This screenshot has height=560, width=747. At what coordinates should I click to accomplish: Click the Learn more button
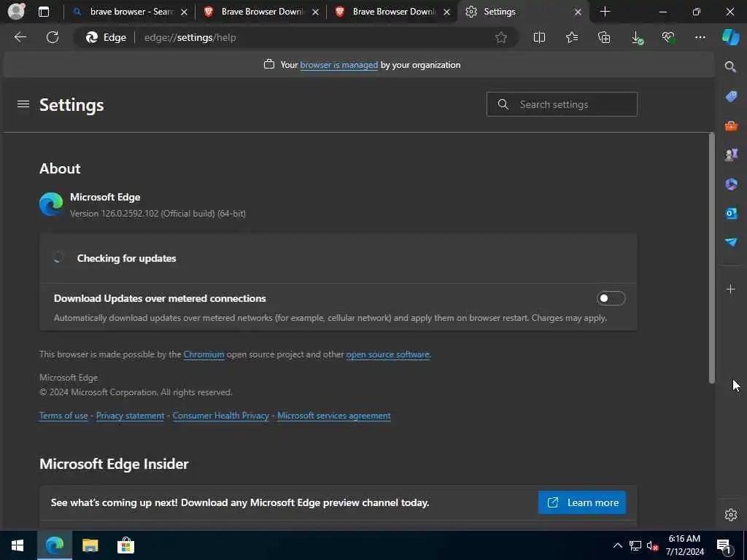582,502
